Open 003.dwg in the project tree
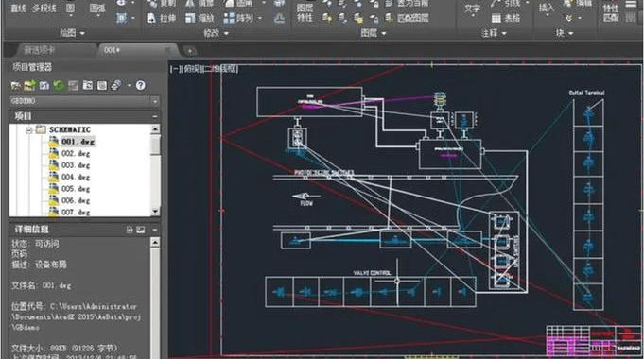The image size is (644, 359). click(75, 165)
